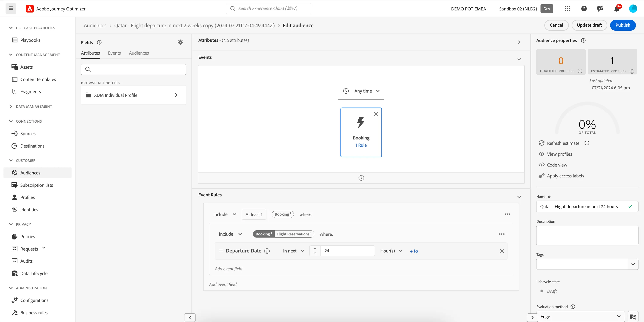Click the Update draft button
The image size is (644, 322).
[x=589, y=25]
